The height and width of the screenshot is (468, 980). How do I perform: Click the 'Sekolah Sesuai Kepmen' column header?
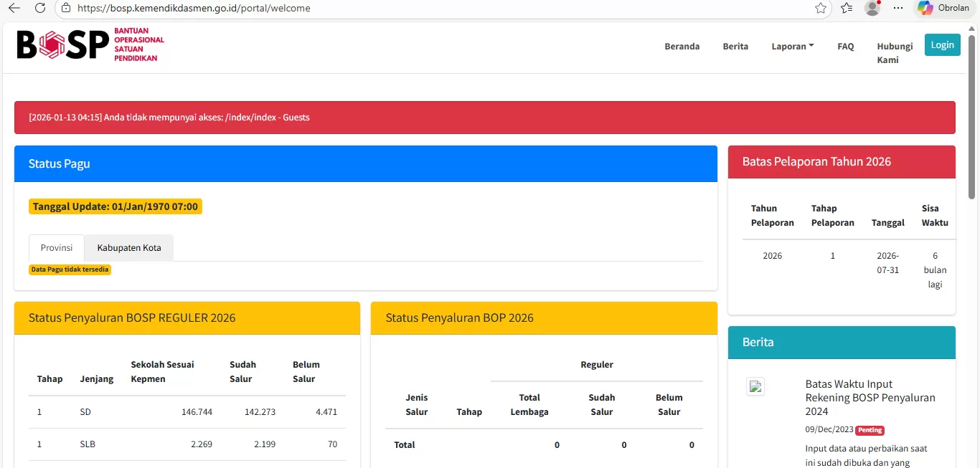tap(162, 372)
